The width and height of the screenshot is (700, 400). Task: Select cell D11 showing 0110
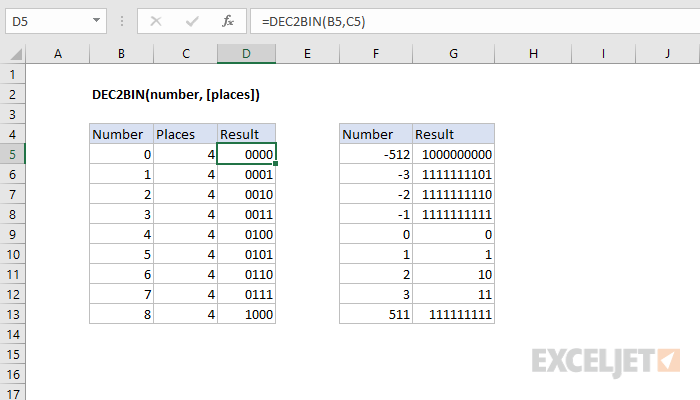tap(246, 274)
